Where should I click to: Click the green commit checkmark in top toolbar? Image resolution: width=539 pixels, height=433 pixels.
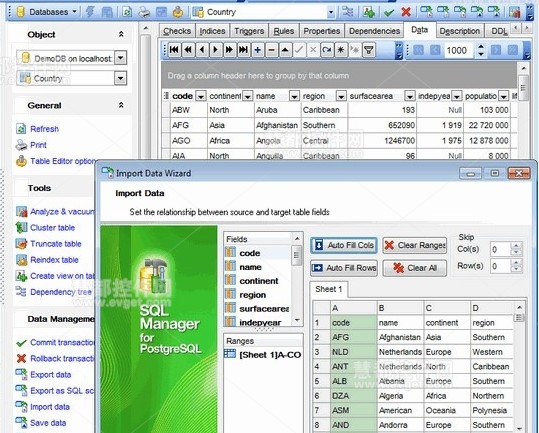[x=389, y=12]
